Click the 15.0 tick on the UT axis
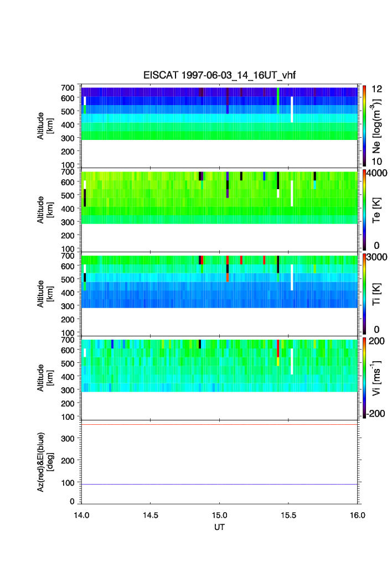The height and width of the screenshot is (588, 392). coord(219,515)
